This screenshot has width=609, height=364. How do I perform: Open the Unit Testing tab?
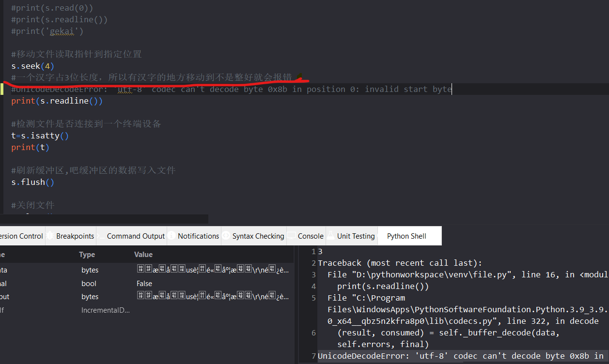[x=351, y=236]
